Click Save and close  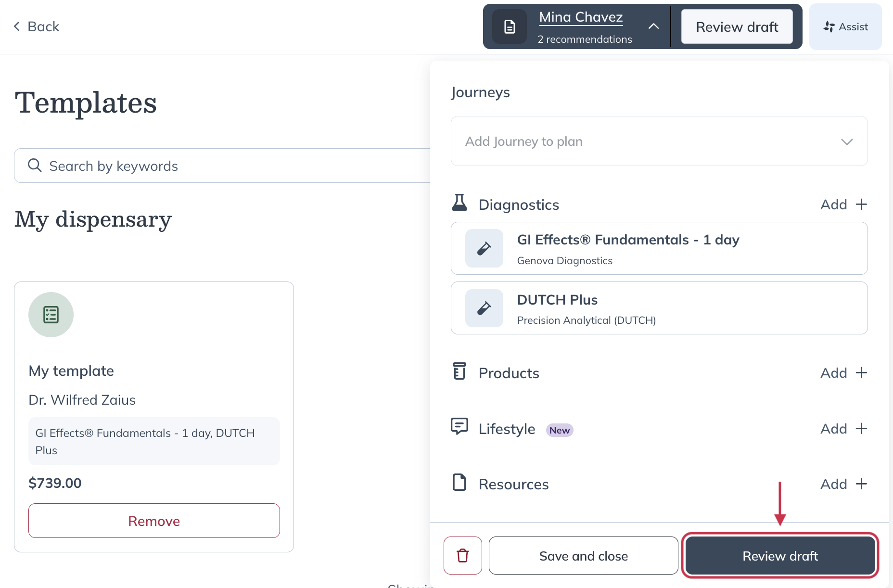click(583, 556)
